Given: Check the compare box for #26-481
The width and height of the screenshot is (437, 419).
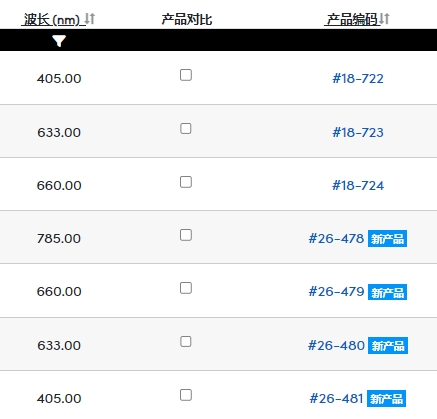Looking at the screenshot, I should pyautogui.click(x=186, y=395).
